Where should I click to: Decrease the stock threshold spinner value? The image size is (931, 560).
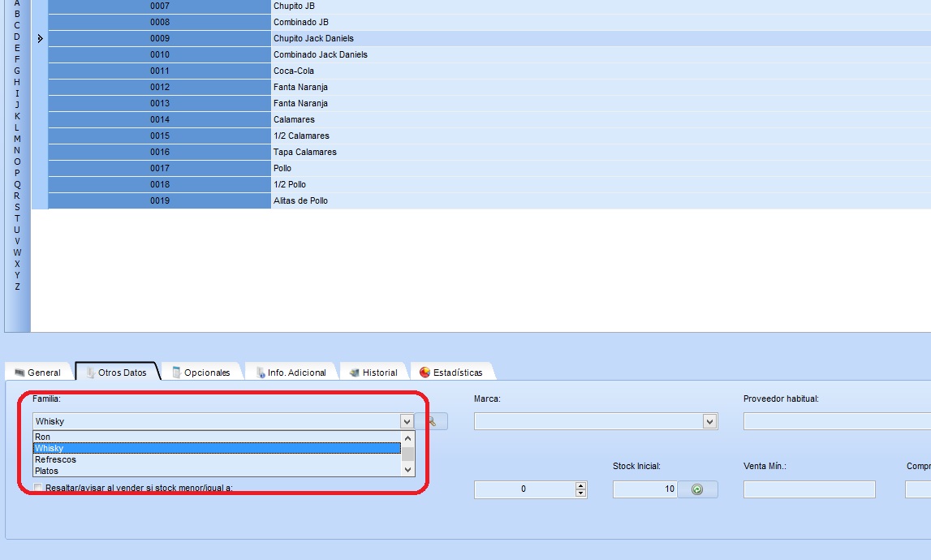(580, 493)
